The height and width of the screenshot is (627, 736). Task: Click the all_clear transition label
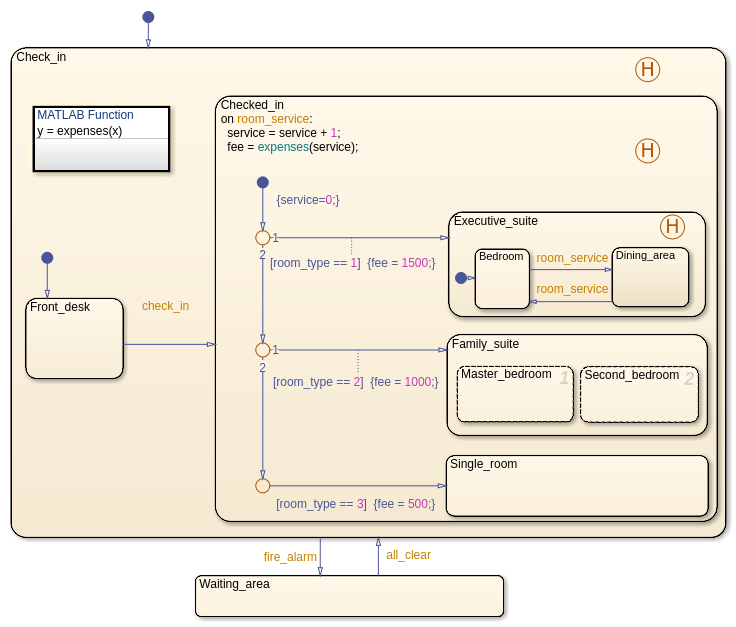408,555
